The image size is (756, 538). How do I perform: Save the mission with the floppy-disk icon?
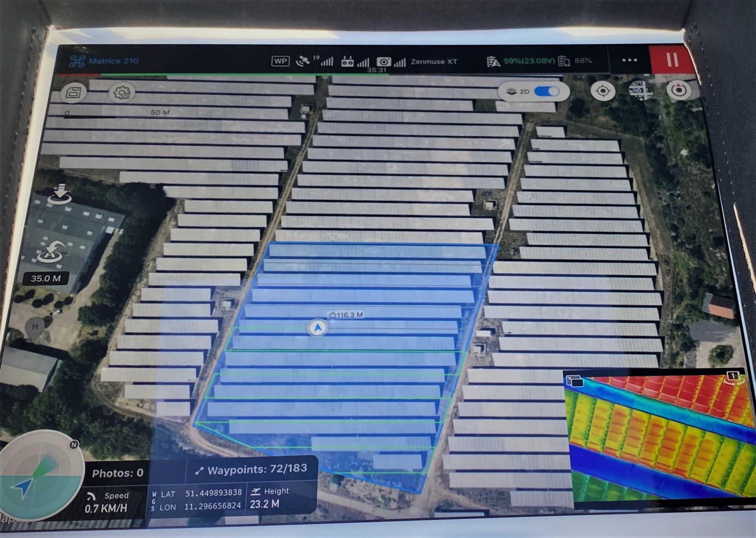coord(74,93)
